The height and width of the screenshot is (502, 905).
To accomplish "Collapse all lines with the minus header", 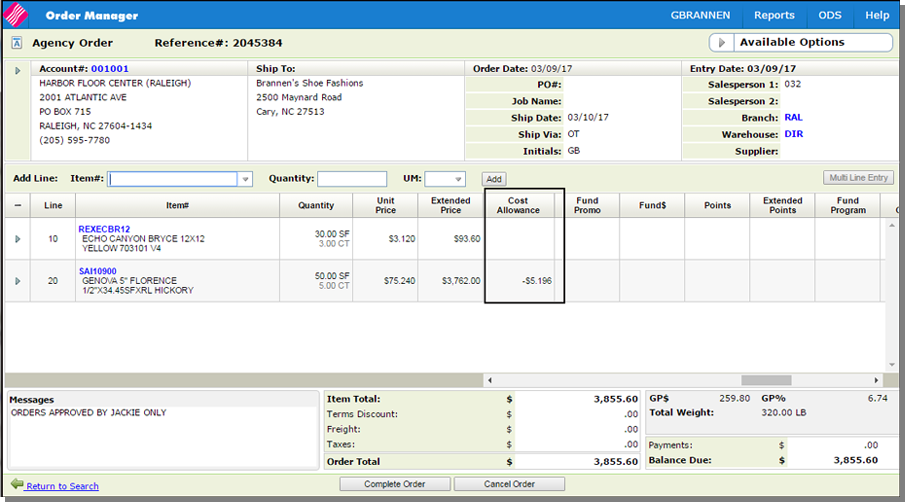I will tap(18, 205).
